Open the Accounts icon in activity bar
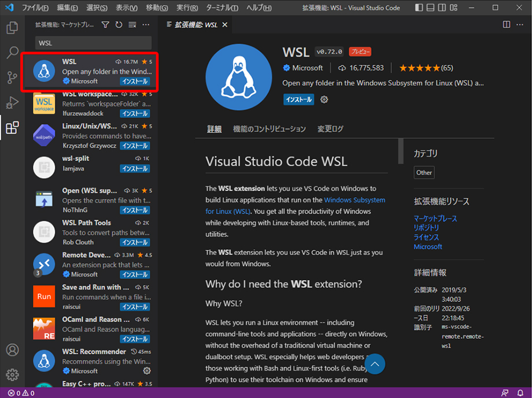532x398 pixels. pos(12,350)
